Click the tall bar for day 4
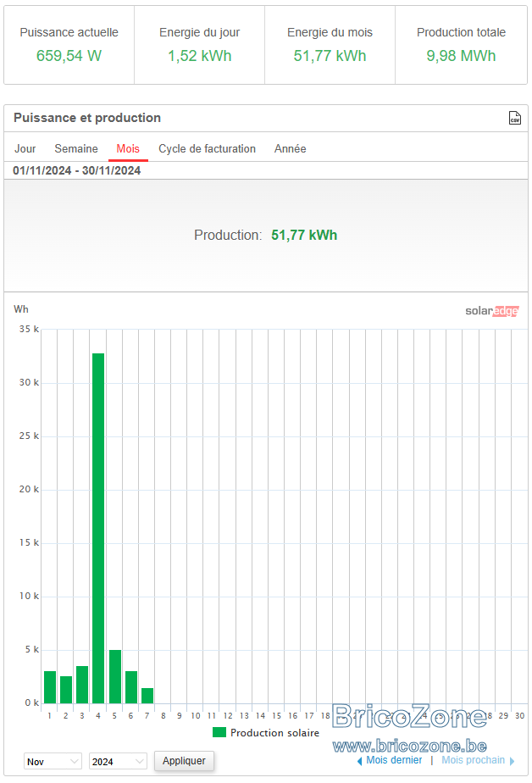Image resolution: width=532 pixels, height=783 pixels. pos(98,528)
